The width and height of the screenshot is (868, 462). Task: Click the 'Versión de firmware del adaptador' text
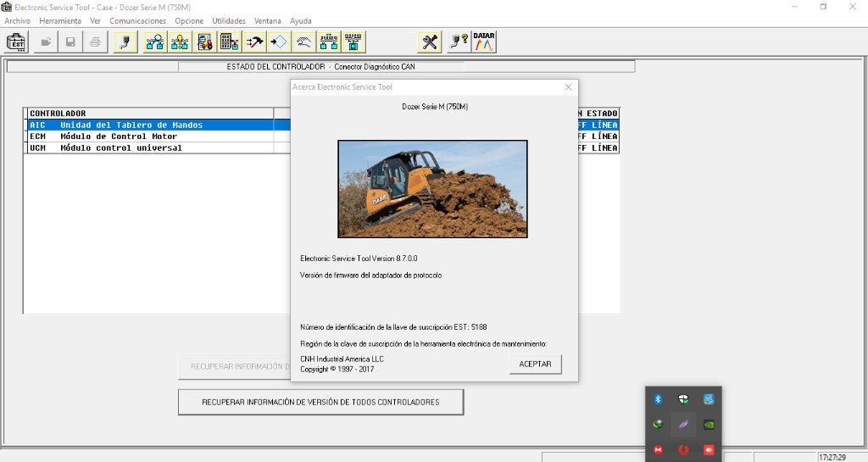coord(371,275)
